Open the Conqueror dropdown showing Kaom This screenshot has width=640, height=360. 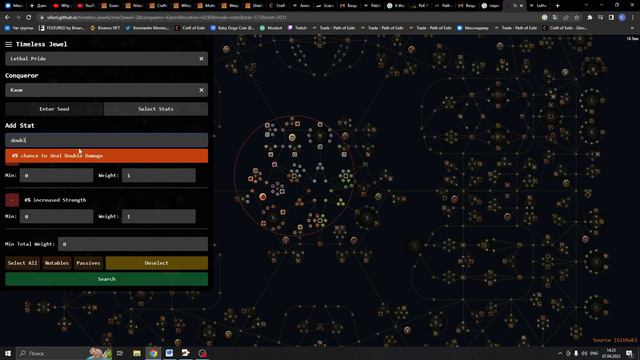(107, 90)
